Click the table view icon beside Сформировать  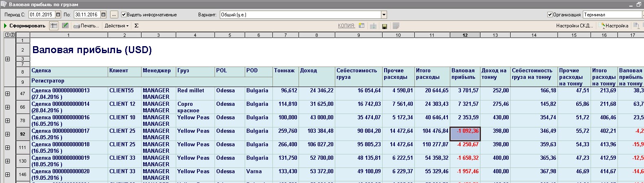54,26
